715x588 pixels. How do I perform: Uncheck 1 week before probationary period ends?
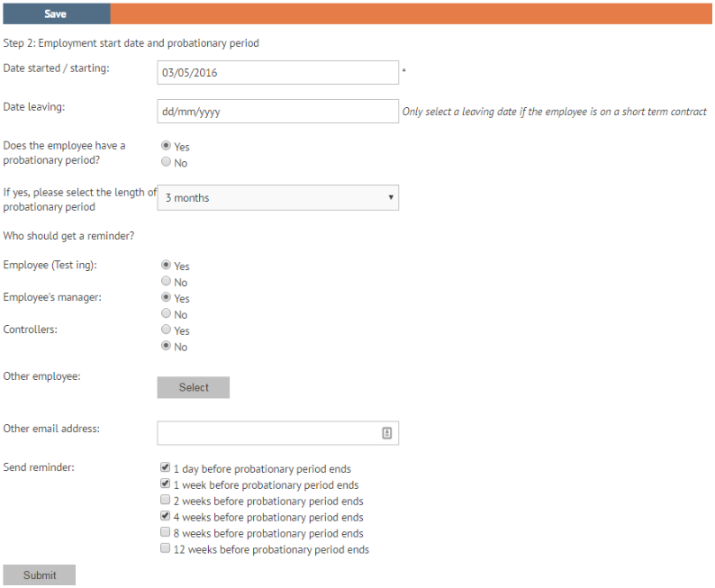[165, 484]
